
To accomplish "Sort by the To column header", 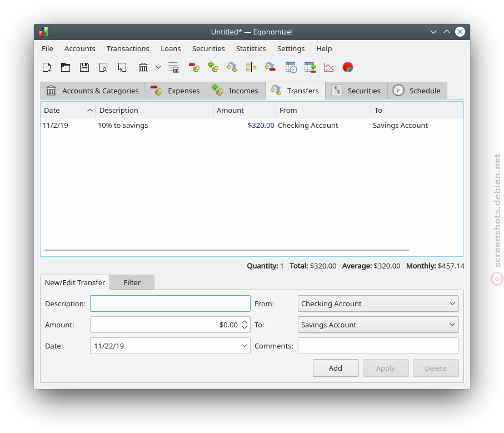I will click(x=417, y=110).
